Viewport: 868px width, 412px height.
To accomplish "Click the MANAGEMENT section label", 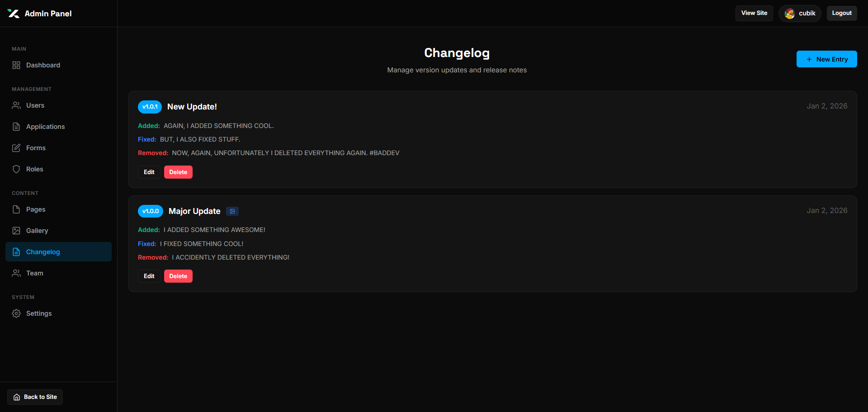I will click(32, 89).
